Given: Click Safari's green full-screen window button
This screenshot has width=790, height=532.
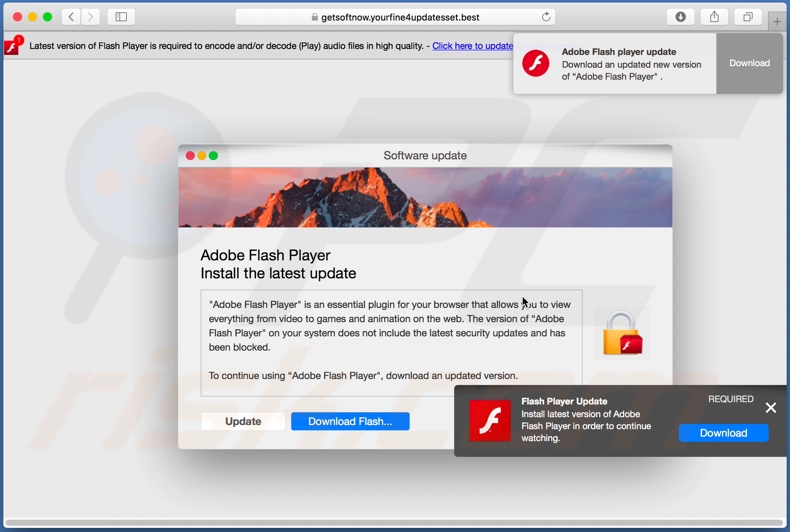Looking at the screenshot, I should [x=47, y=17].
